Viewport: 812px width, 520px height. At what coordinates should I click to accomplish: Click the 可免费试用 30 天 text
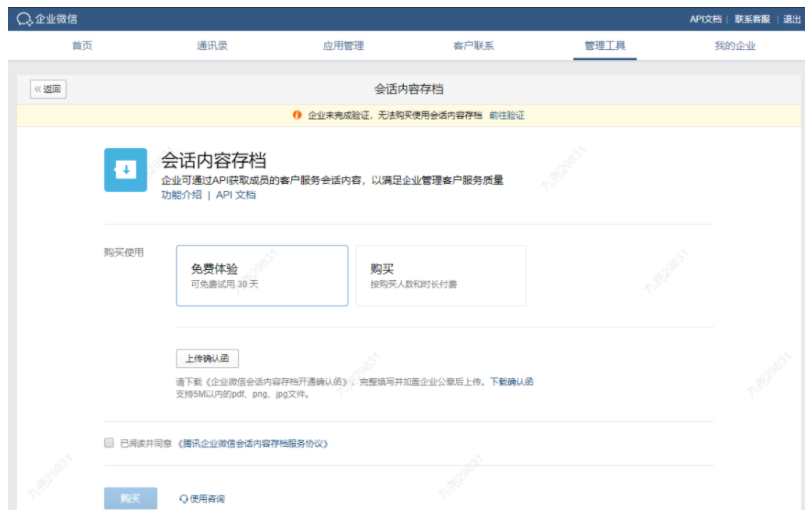point(225,284)
